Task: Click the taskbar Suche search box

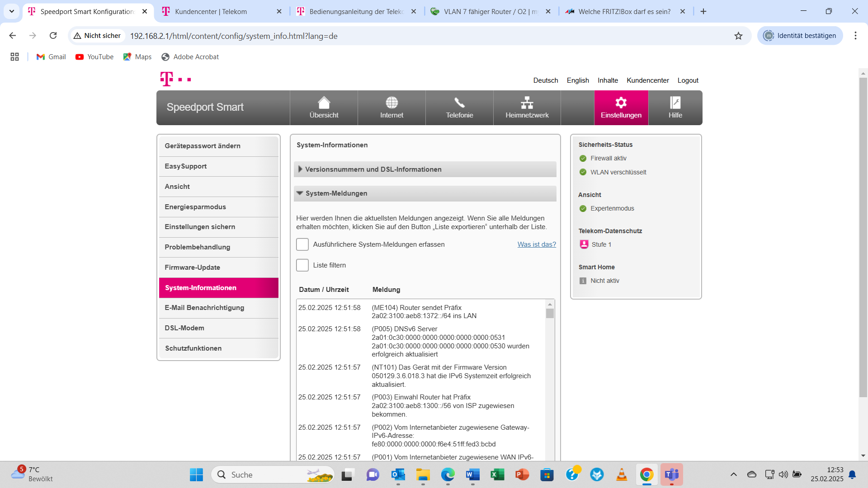Action: point(273,474)
